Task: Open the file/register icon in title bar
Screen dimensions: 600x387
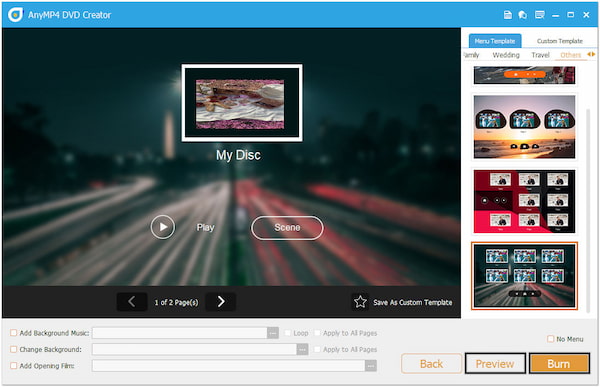Action: [x=507, y=15]
